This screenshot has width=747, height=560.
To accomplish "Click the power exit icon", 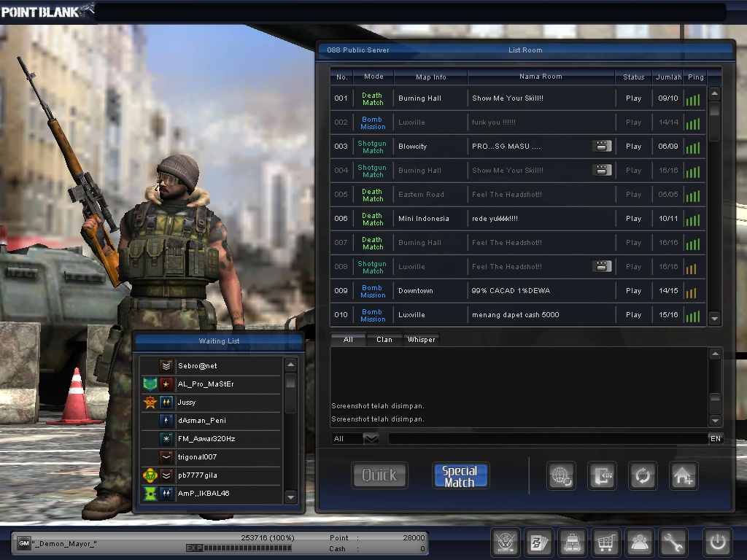I will pyautogui.click(x=718, y=542).
